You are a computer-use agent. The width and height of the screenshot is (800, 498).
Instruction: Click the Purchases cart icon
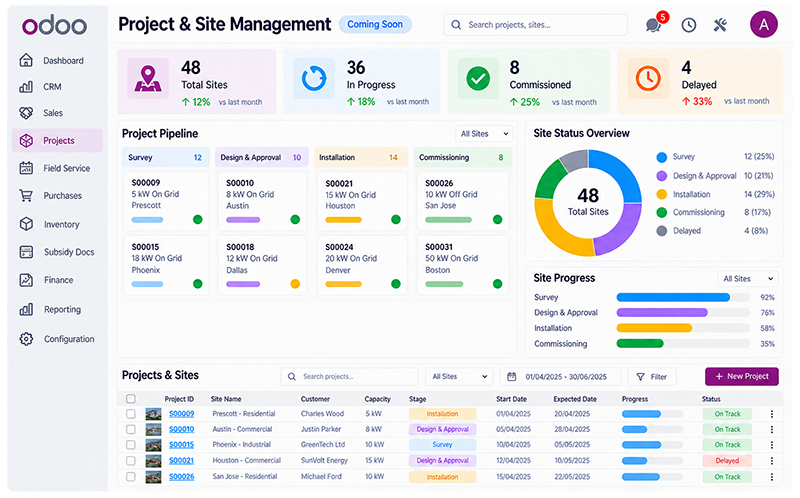click(x=26, y=195)
